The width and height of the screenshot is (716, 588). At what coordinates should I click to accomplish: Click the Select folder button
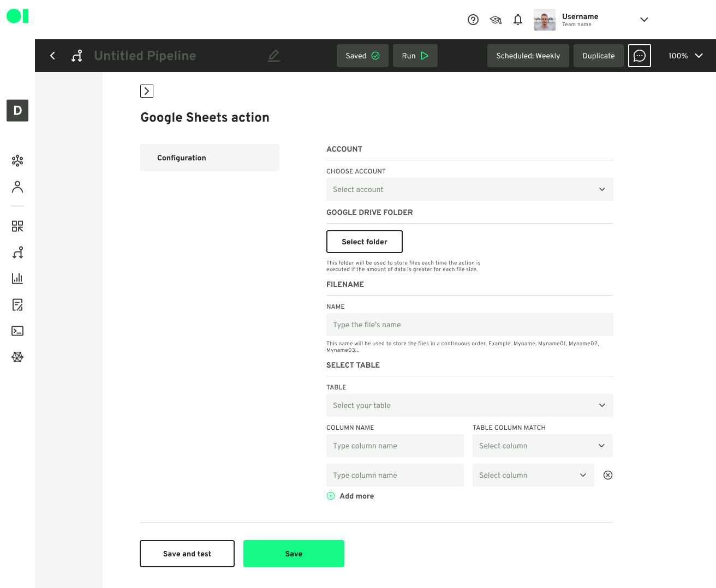coord(365,242)
